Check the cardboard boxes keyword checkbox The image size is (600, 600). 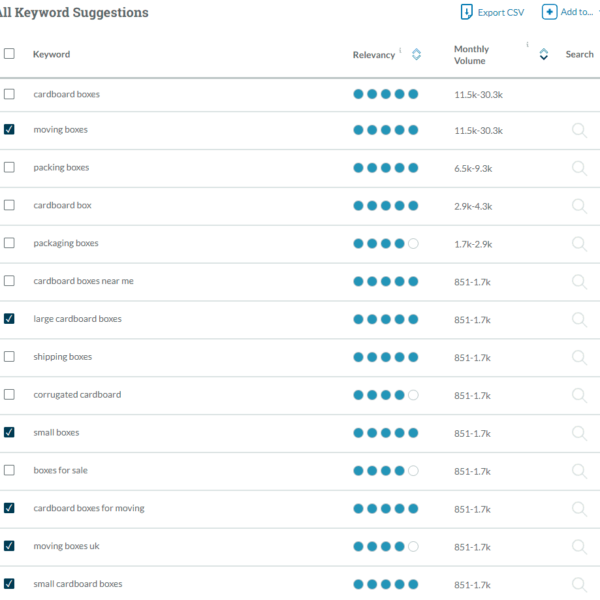pos(9,94)
